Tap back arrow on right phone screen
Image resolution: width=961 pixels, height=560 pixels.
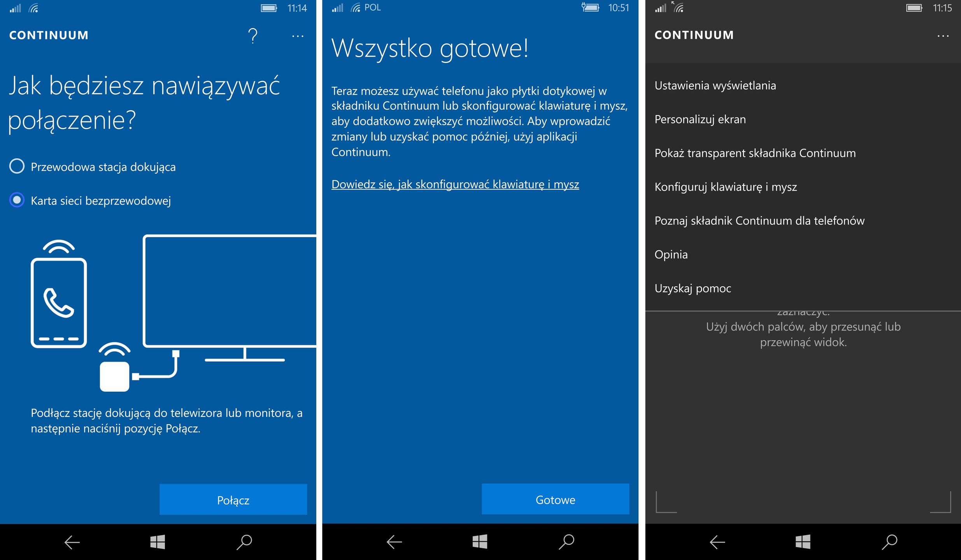[x=717, y=542]
